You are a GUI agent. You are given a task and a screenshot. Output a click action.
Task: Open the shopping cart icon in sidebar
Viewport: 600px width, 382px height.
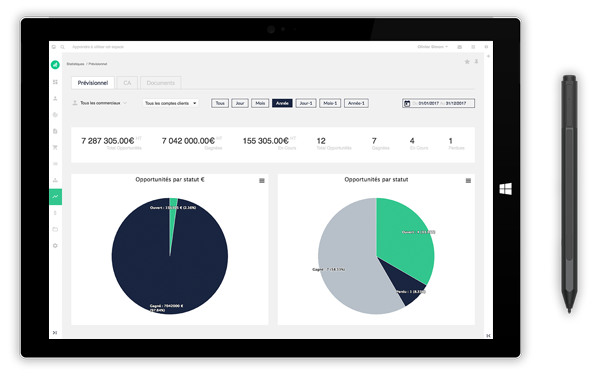(55, 147)
